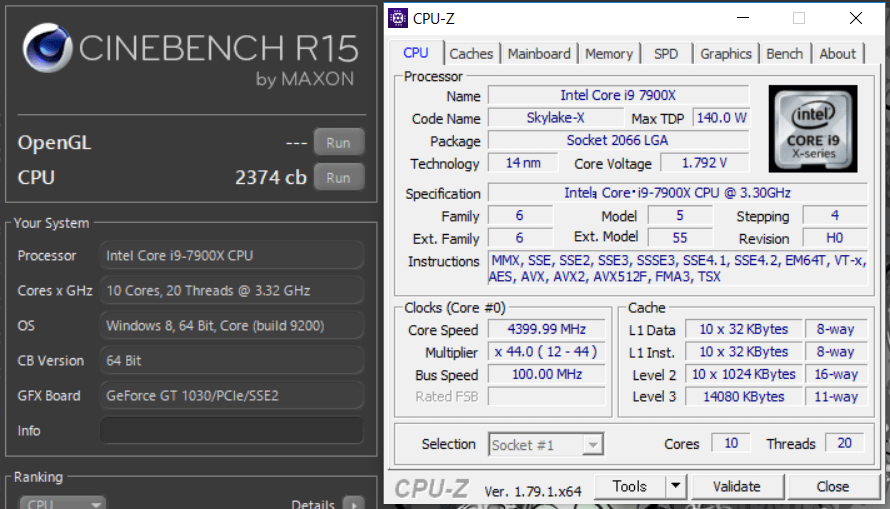
Task: Run the CPU benchmark in Cinebench
Action: (338, 178)
